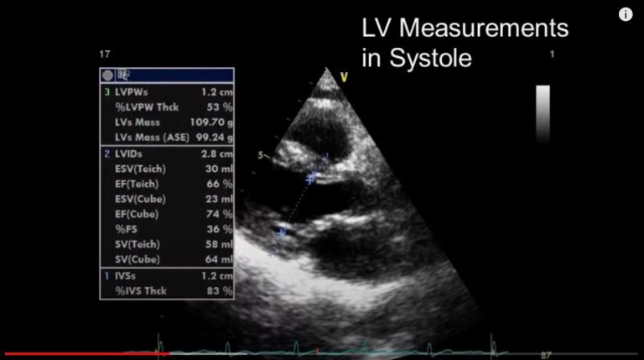The width and height of the screenshot is (644, 360).
Task: Click the red video progress bar
Action: click(x=84, y=354)
